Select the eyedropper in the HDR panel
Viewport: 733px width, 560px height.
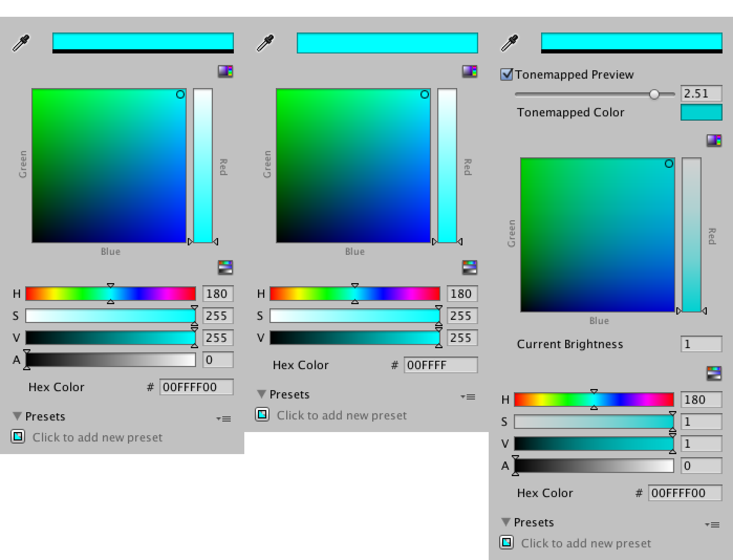click(510, 43)
